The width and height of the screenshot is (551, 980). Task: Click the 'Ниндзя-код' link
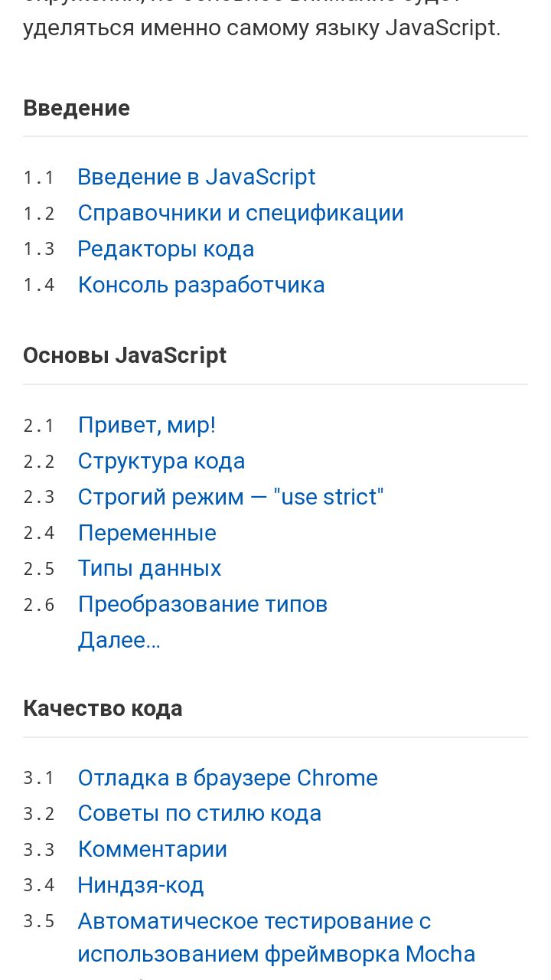tap(141, 885)
